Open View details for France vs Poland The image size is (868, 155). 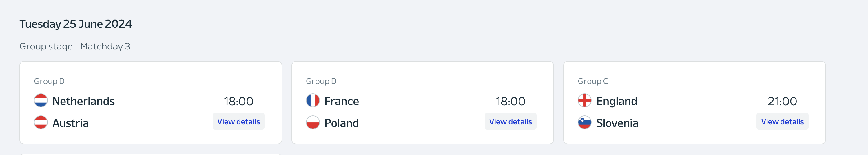(x=510, y=121)
